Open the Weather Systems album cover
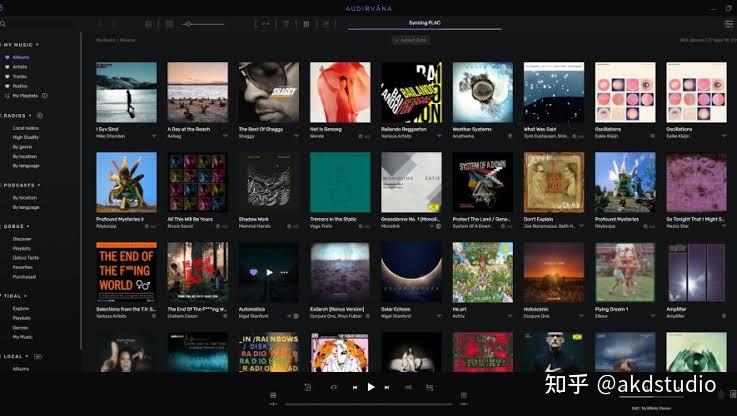The height and width of the screenshot is (416, 737). 483,92
